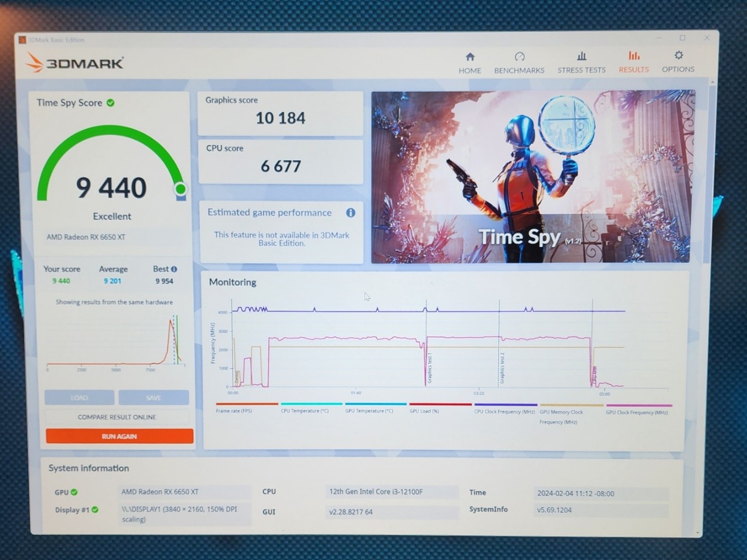Open the Home tab

pos(470,63)
